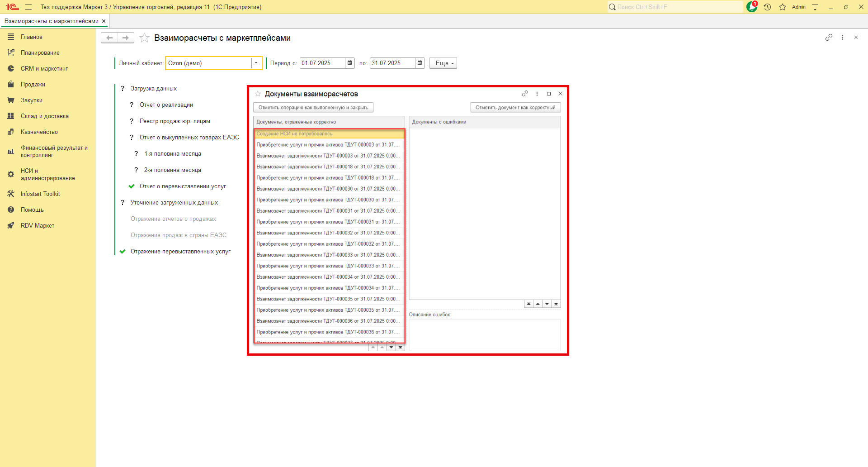The height and width of the screenshot is (467, 868).
Task: Click the back navigation arrow
Action: pos(109,38)
